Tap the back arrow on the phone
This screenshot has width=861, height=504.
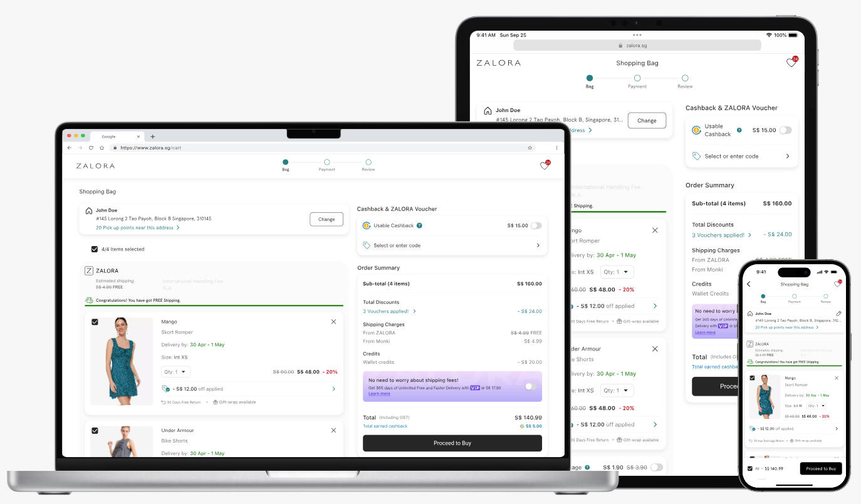coord(749,284)
